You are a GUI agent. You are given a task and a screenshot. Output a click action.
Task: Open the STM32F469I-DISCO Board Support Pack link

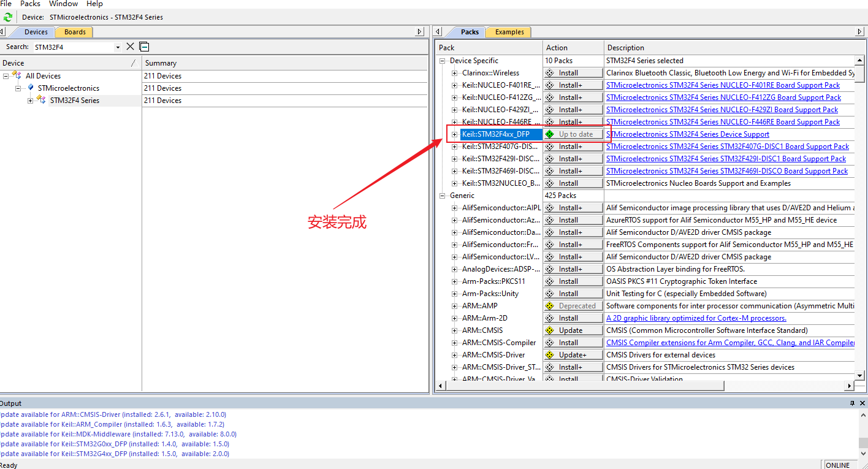(x=727, y=171)
